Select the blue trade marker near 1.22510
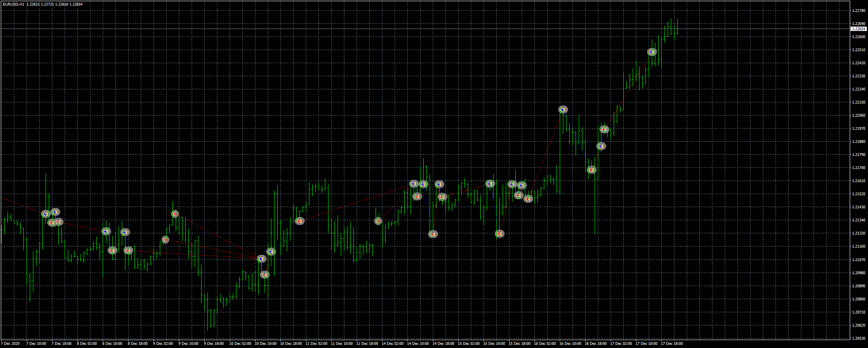The height and width of the screenshot is (348, 868). point(652,52)
